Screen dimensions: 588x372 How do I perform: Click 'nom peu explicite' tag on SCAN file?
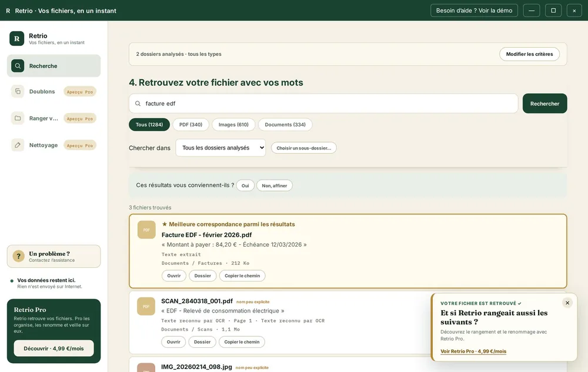click(x=253, y=302)
